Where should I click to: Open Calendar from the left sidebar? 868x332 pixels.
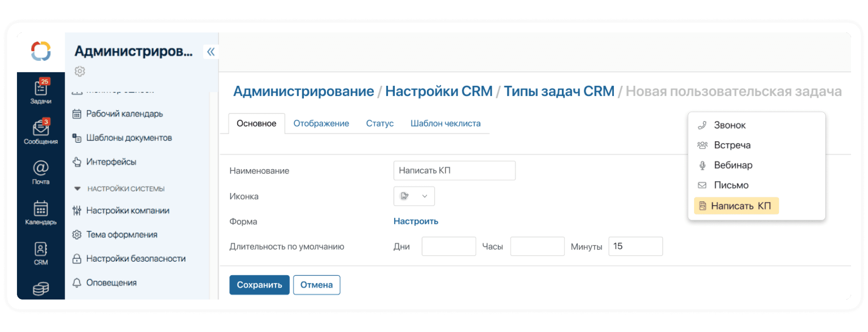(x=41, y=212)
